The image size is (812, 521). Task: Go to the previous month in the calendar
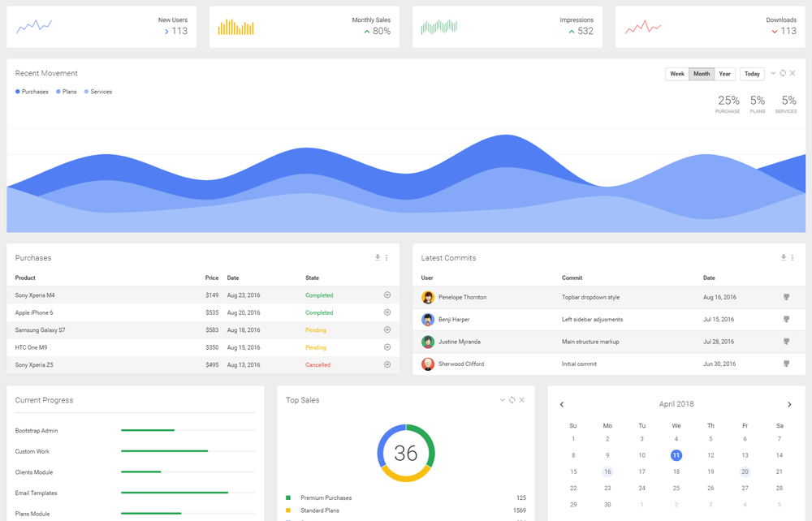[561, 403]
